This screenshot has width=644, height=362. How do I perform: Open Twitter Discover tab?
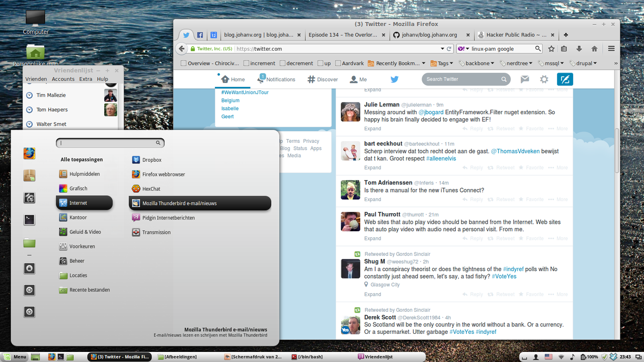pyautogui.click(x=323, y=79)
